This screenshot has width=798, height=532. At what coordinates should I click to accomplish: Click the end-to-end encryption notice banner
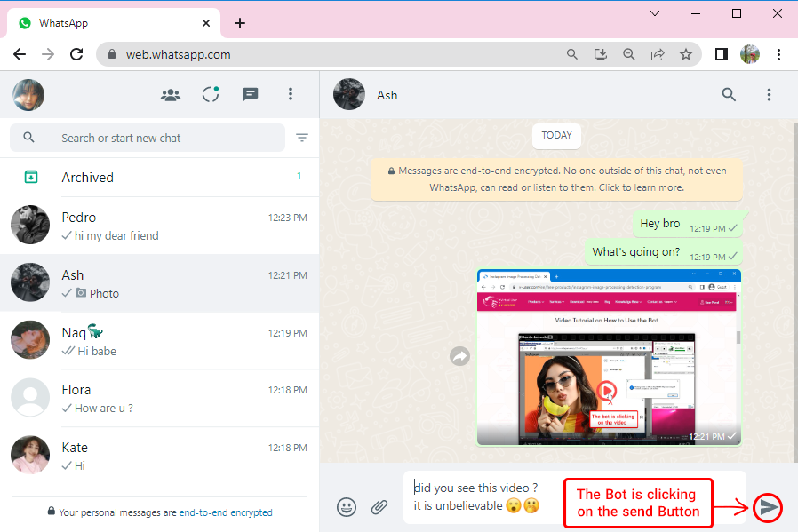(x=556, y=179)
